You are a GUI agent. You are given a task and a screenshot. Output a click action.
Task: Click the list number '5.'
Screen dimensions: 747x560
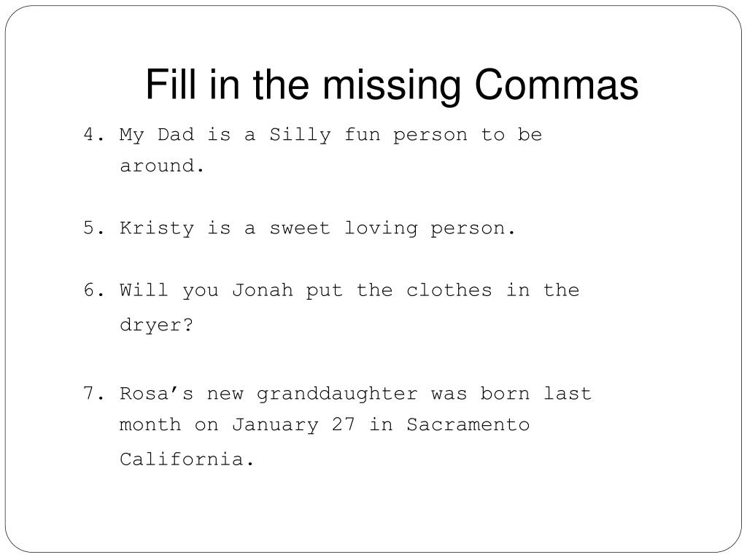click(94, 228)
